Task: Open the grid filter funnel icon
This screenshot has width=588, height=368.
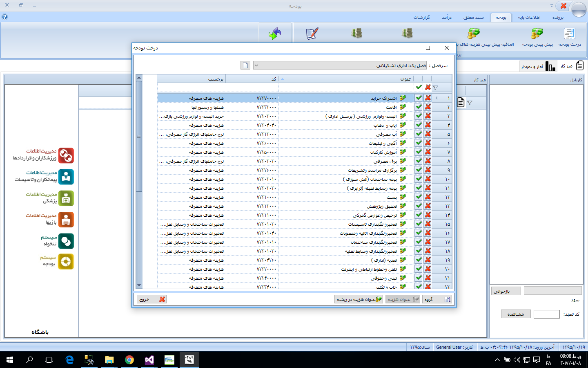Action: pos(435,88)
